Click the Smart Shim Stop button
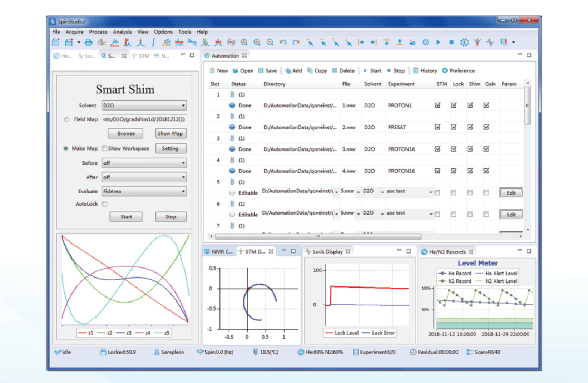588x383 pixels. point(171,217)
